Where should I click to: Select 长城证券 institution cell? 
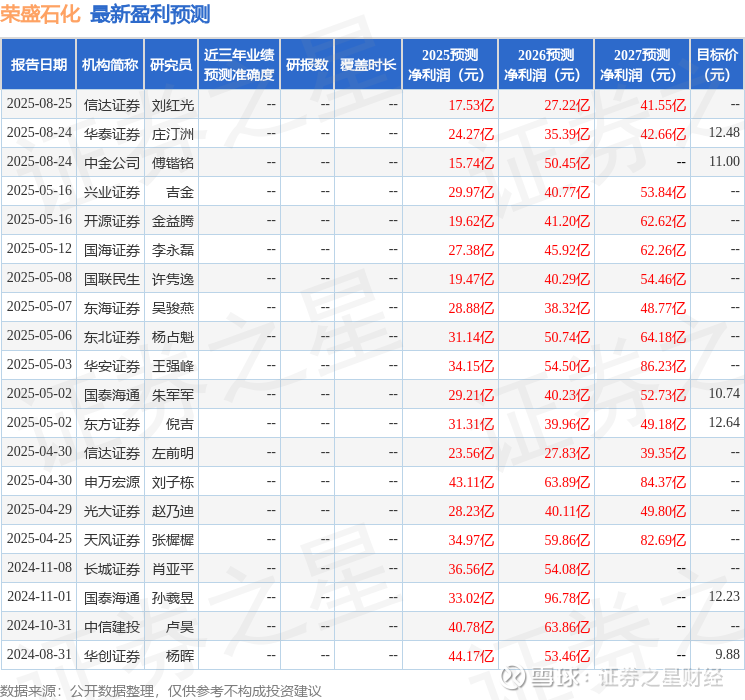[112, 569]
